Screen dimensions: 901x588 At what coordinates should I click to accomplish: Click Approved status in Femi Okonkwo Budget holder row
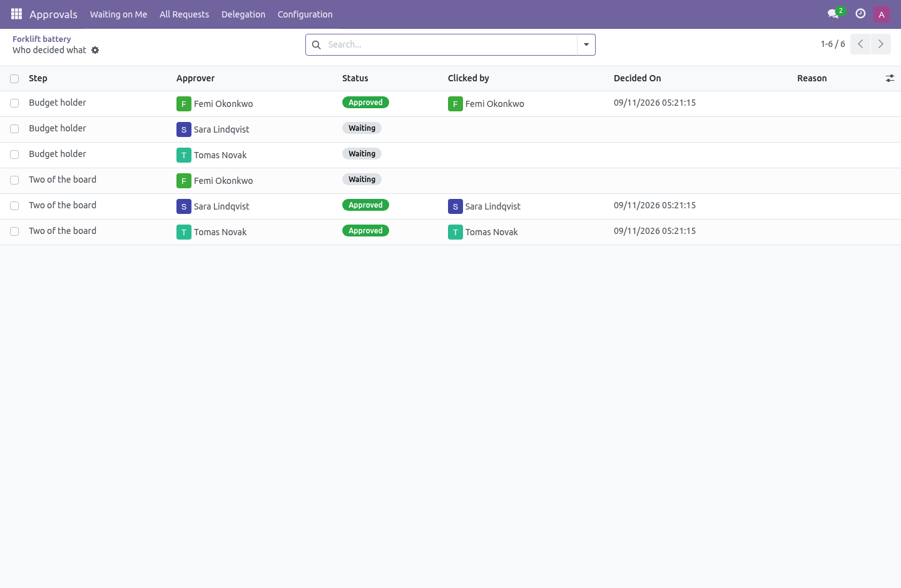click(365, 103)
